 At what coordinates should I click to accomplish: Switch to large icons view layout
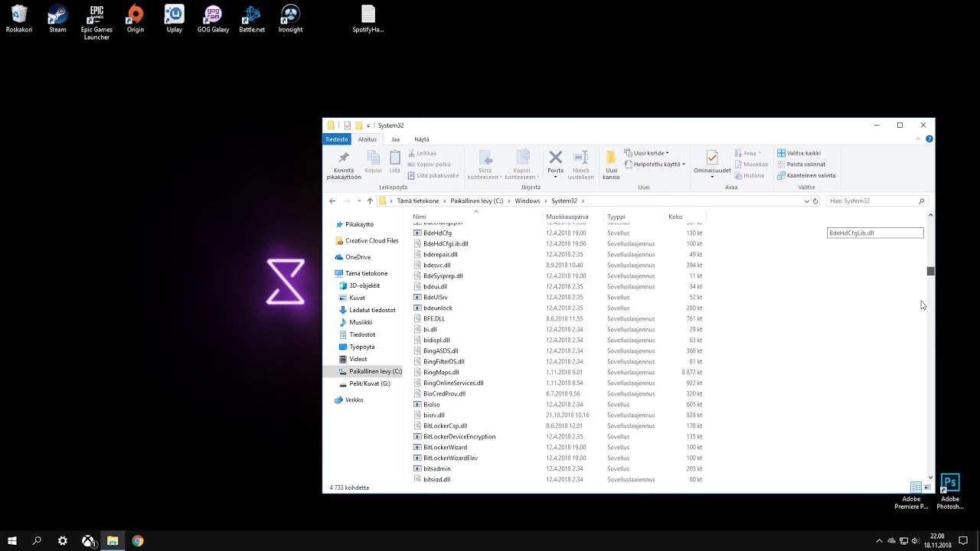tap(927, 487)
